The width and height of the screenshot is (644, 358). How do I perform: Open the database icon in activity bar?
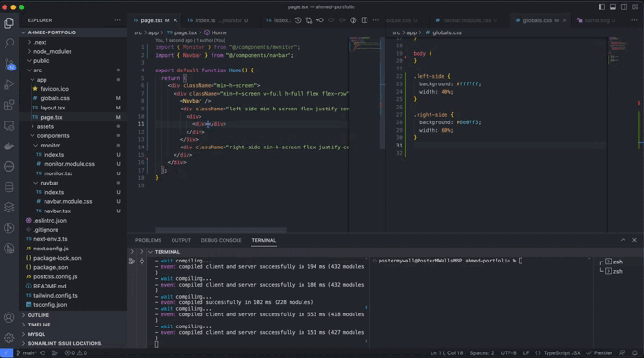tap(8, 187)
